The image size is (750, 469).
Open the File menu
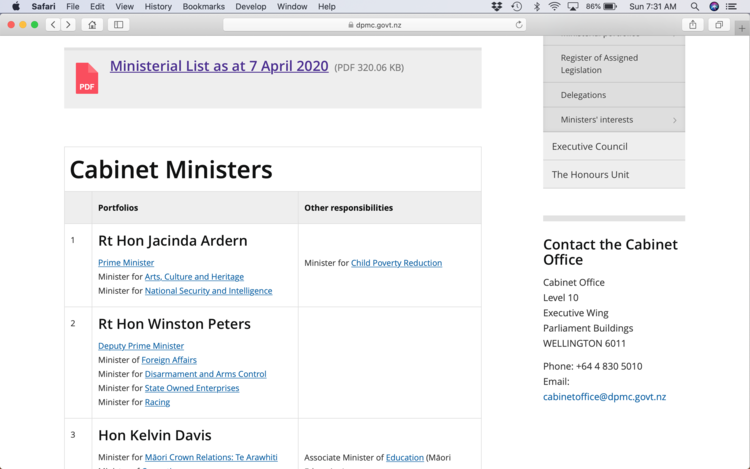73,6
